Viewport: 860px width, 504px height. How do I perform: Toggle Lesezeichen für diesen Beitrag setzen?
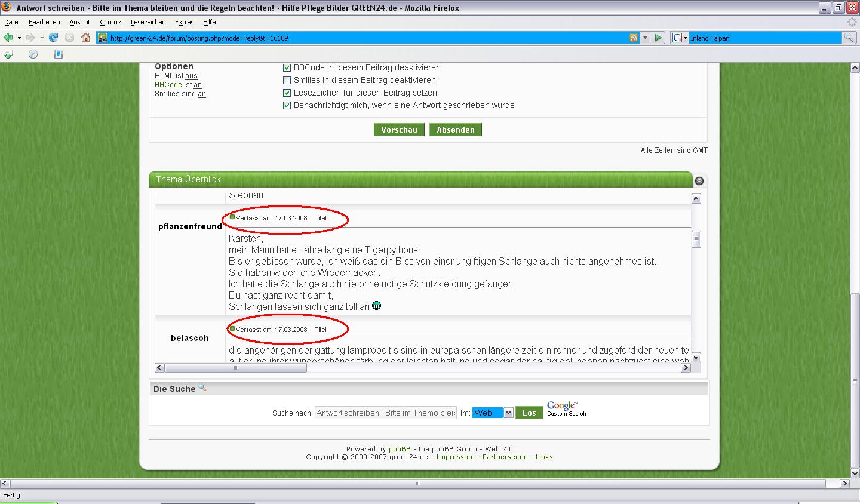[287, 93]
